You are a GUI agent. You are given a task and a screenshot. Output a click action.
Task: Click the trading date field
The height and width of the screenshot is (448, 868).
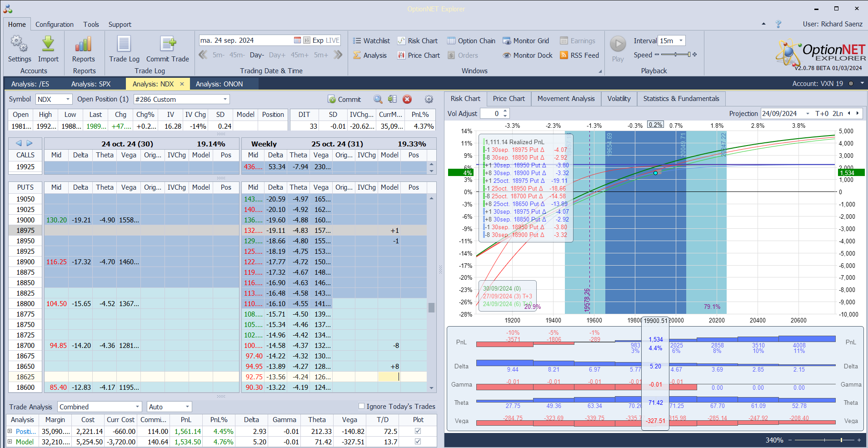(x=245, y=40)
